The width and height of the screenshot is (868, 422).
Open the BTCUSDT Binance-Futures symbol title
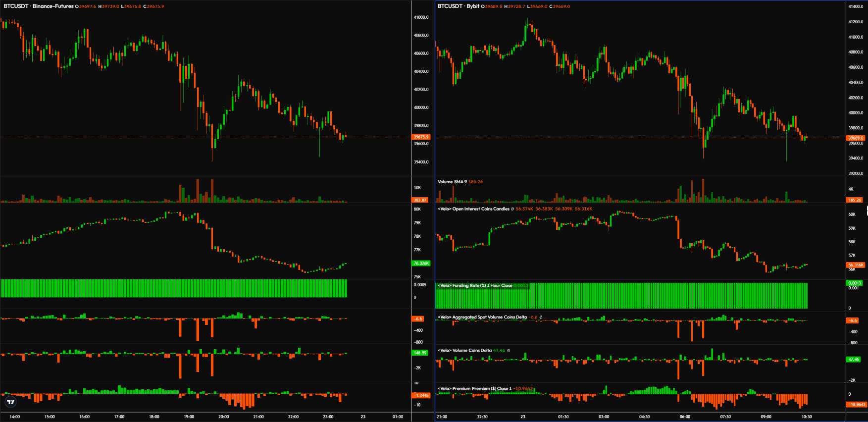coord(39,6)
